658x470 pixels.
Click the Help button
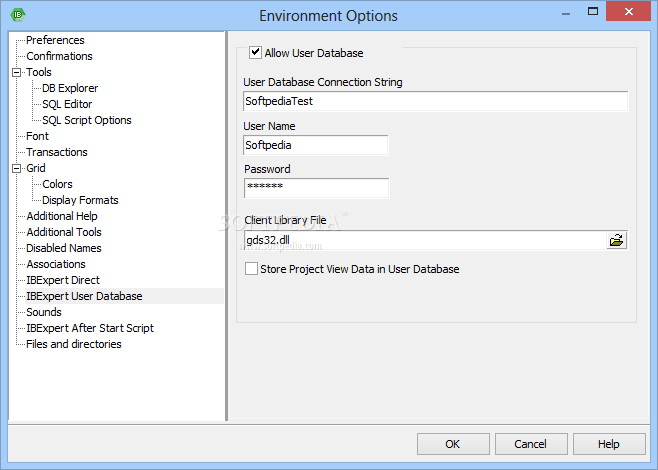point(609,444)
